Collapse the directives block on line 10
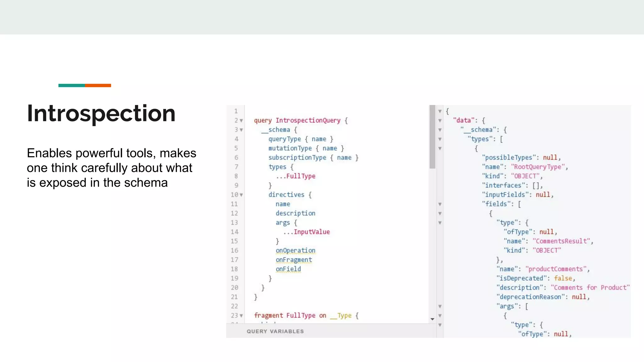Screen dimensions: 644x362 (241, 195)
